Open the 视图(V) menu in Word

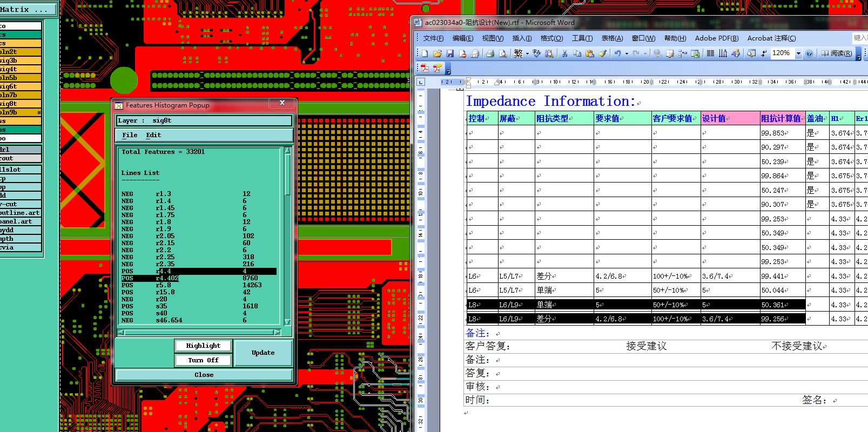[493, 38]
